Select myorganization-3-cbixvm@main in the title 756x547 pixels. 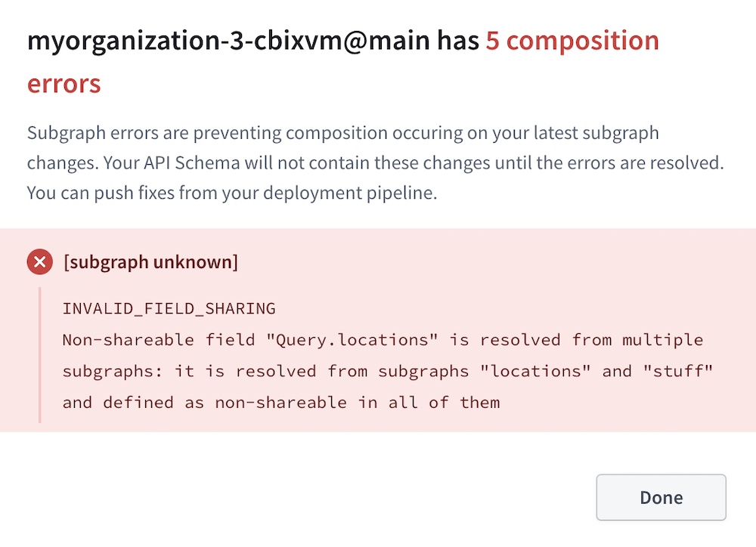[x=228, y=41]
